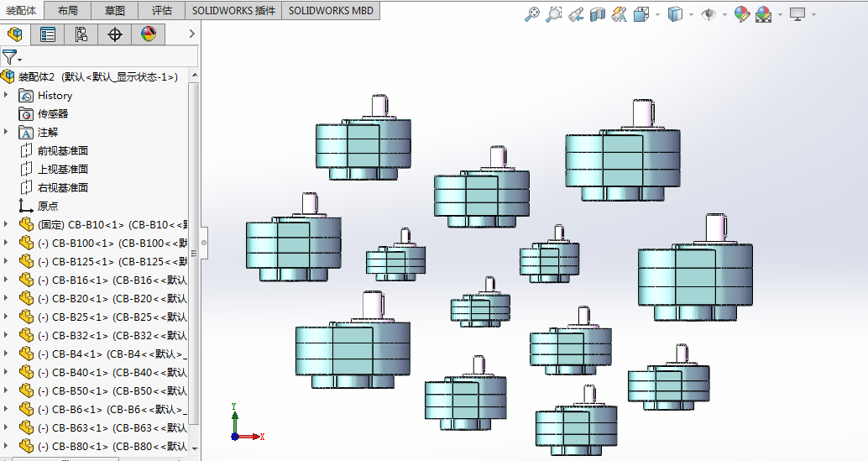Open 评估 ribbon tab
This screenshot has width=868, height=461.
[x=162, y=11]
